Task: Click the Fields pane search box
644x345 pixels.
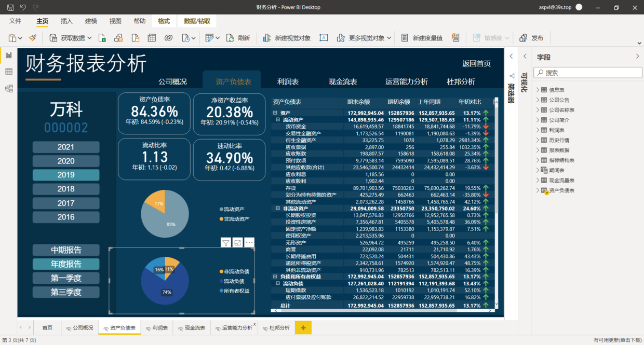Action: (588, 73)
